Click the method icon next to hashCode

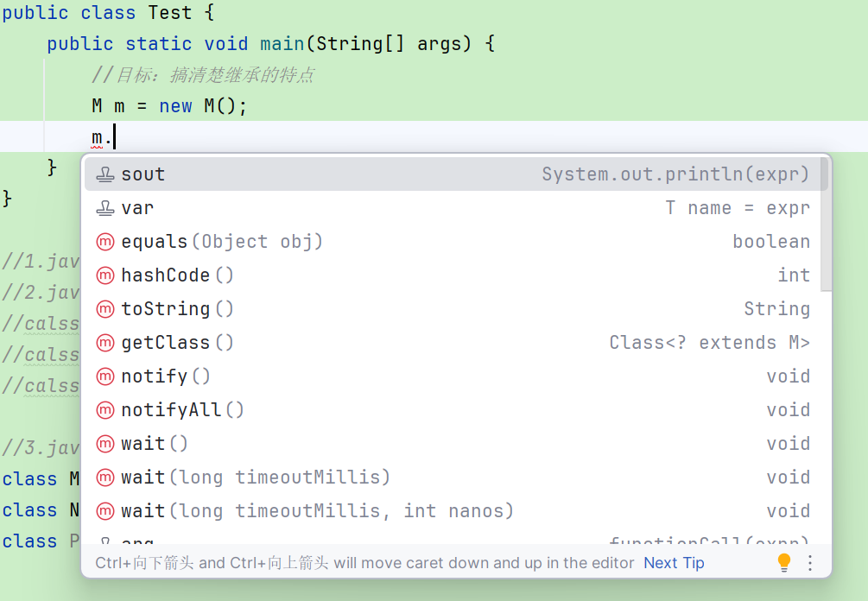pos(105,275)
